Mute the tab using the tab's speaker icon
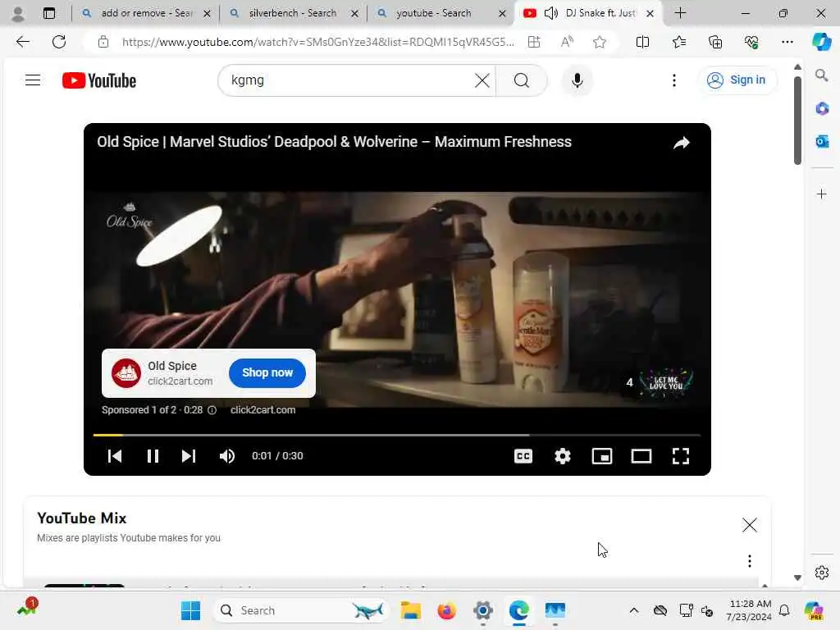Viewport: 840px width, 630px height. pos(550,13)
